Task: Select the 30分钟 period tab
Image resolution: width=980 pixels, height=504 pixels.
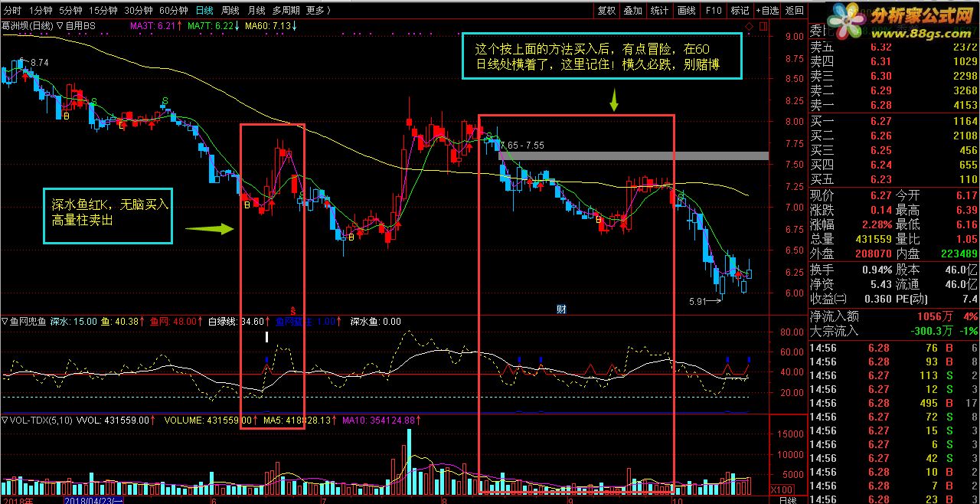Action: [139, 11]
